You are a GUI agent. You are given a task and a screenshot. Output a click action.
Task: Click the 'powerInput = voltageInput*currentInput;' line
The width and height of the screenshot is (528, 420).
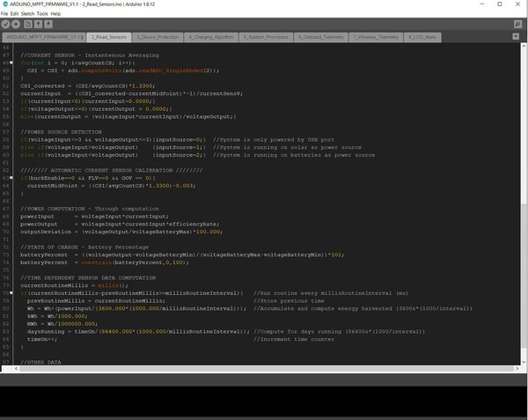94,217
